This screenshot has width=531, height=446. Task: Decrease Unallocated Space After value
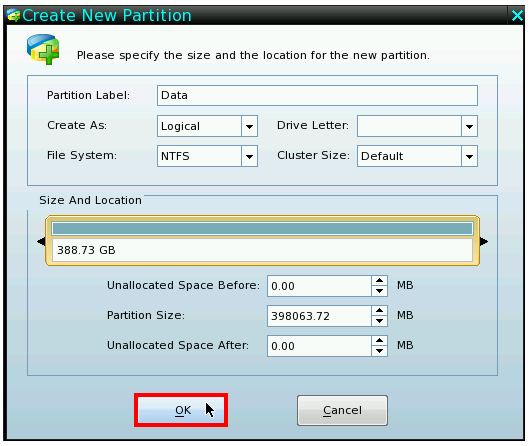click(379, 351)
